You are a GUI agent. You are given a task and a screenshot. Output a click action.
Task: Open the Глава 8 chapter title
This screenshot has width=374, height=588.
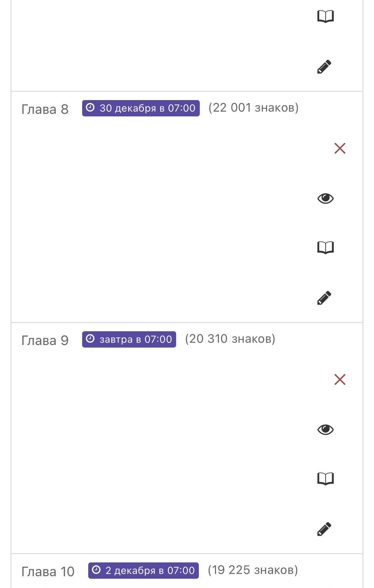click(x=45, y=109)
